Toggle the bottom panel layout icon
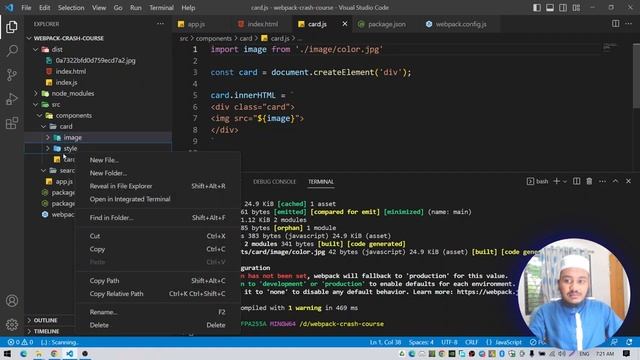Screen dimensions: 640x360 point(550,8)
